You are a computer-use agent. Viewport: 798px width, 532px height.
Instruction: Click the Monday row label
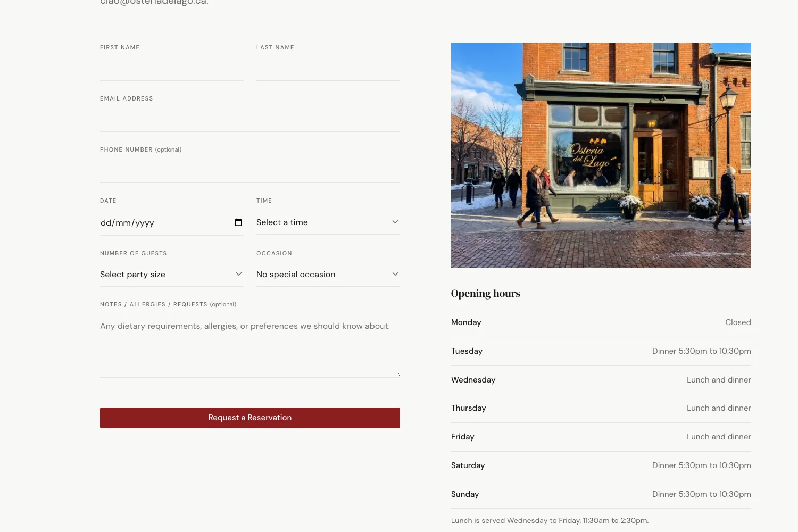click(466, 322)
